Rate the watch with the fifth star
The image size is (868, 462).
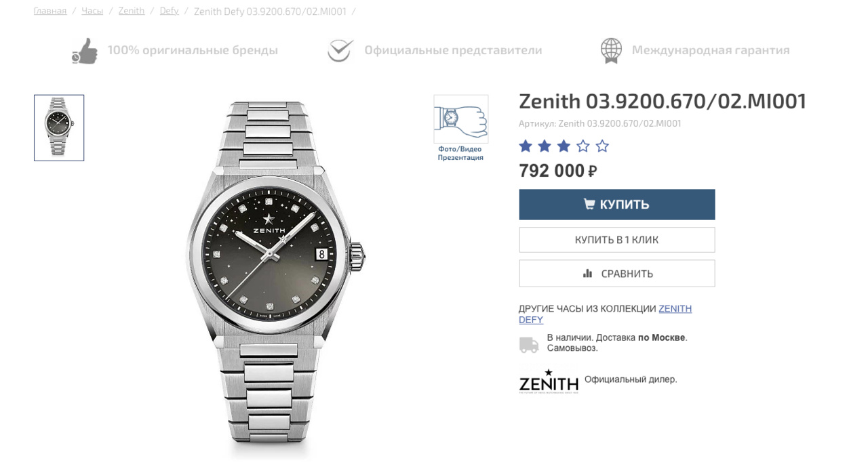pyautogui.click(x=602, y=146)
